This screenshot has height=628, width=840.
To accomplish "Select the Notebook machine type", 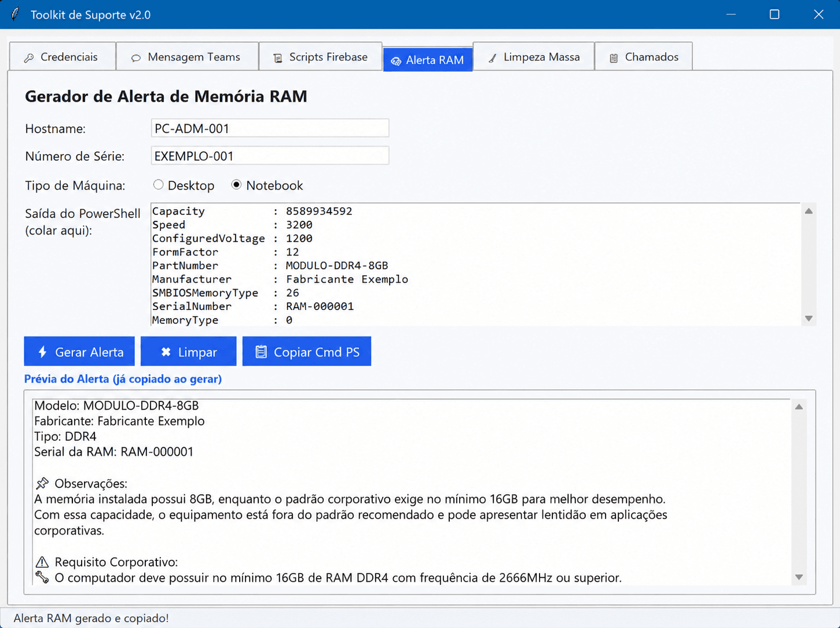I will click(267, 185).
